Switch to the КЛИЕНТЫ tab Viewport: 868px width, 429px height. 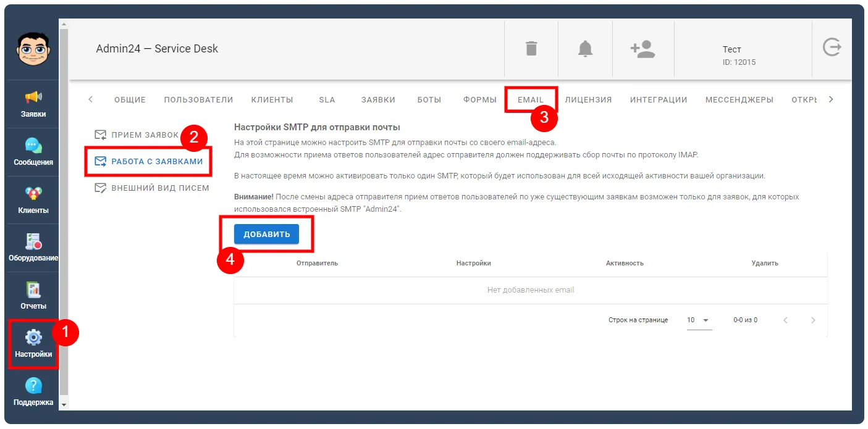tap(272, 99)
